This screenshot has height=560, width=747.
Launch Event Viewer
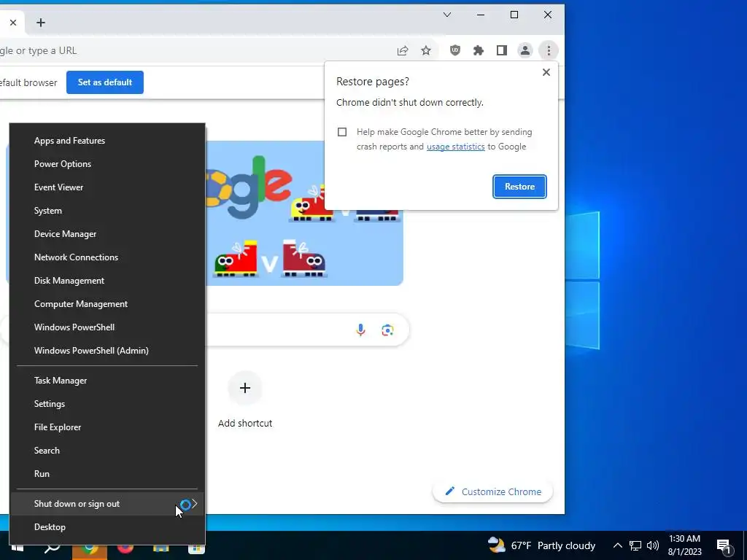(107, 187)
